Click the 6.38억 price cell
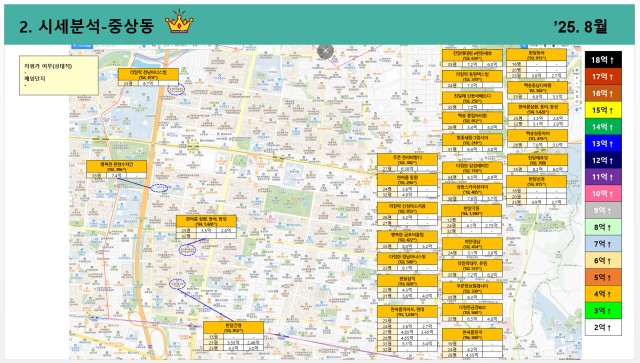 (x=407, y=169)
